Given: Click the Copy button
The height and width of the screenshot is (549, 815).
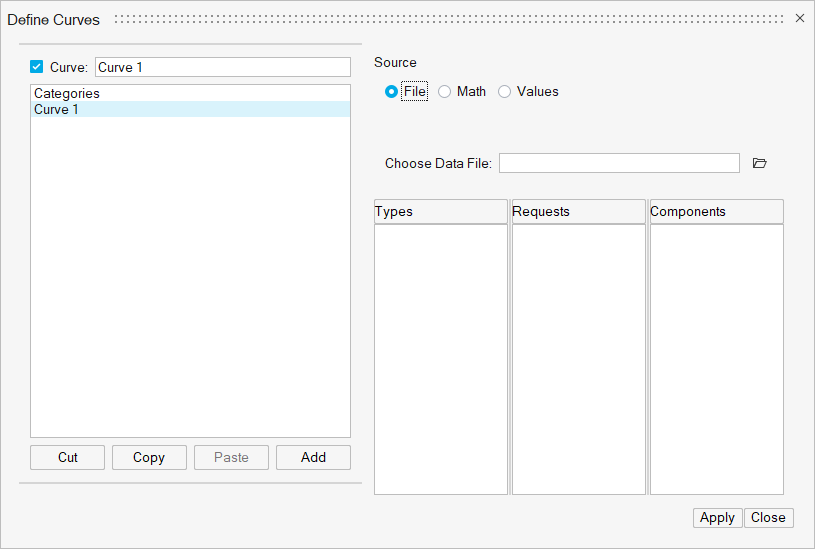Looking at the screenshot, I should click(149, 457).
